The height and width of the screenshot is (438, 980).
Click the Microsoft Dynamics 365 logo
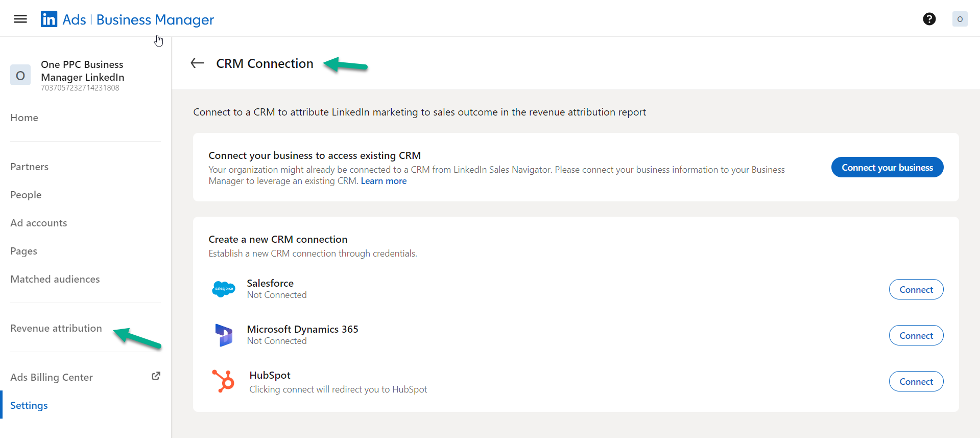point(224,335)
